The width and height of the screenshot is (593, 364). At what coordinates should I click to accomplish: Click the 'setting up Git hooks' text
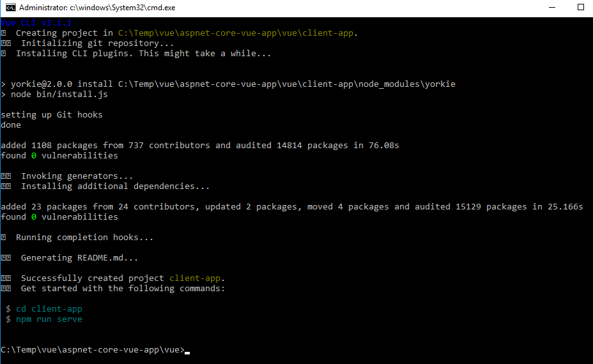coord(51,115)
